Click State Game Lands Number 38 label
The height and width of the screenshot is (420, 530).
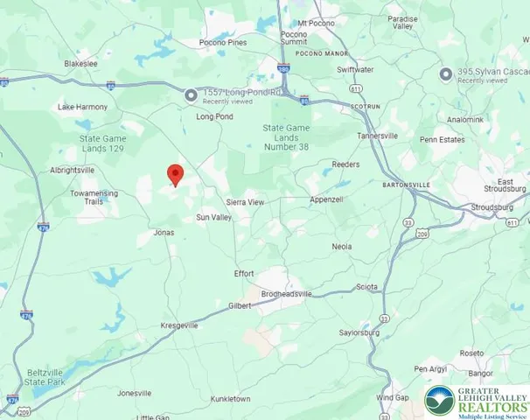pos(286,137)
